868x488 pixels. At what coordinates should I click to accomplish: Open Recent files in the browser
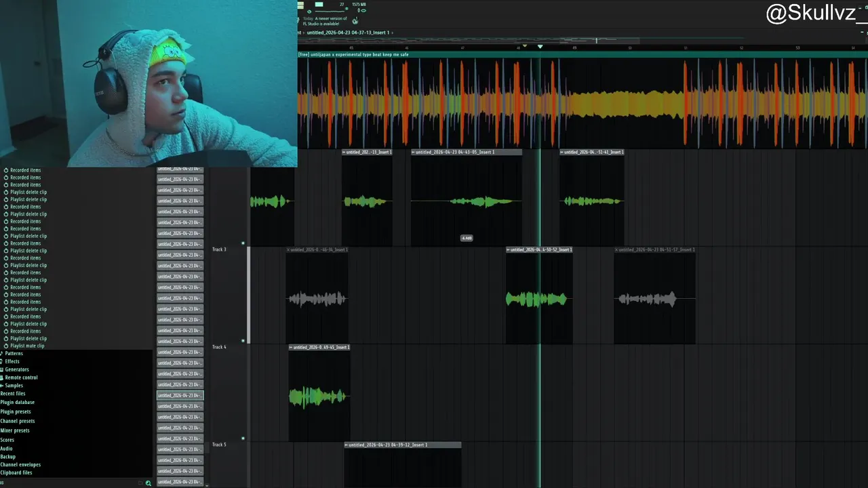[x=13, y=394]
